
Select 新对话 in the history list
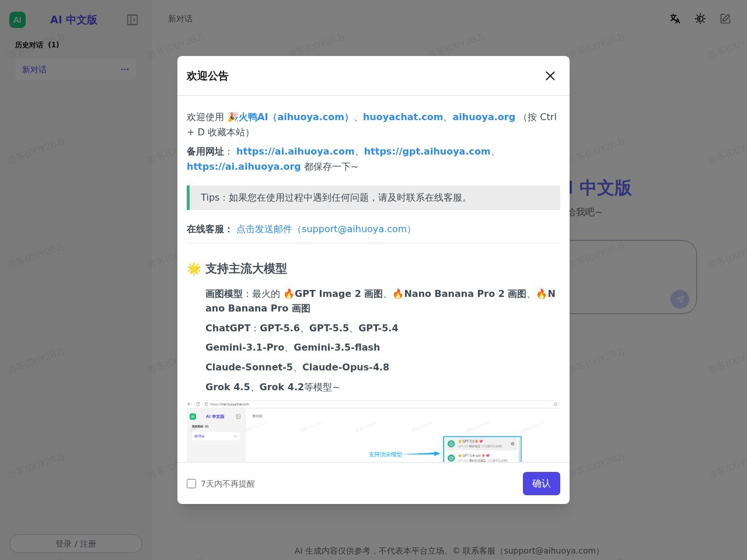[76, 69]
